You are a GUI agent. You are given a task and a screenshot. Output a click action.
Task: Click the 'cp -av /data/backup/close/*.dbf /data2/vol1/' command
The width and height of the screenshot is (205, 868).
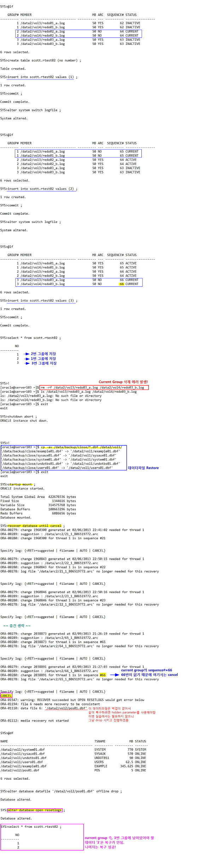[81, 447]
